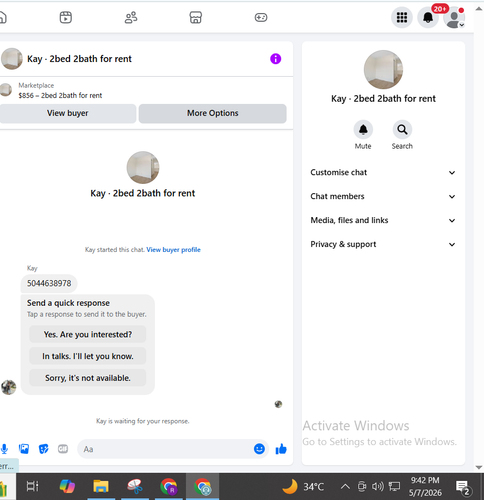Go to Marketplace tab icon

[196, 17]
